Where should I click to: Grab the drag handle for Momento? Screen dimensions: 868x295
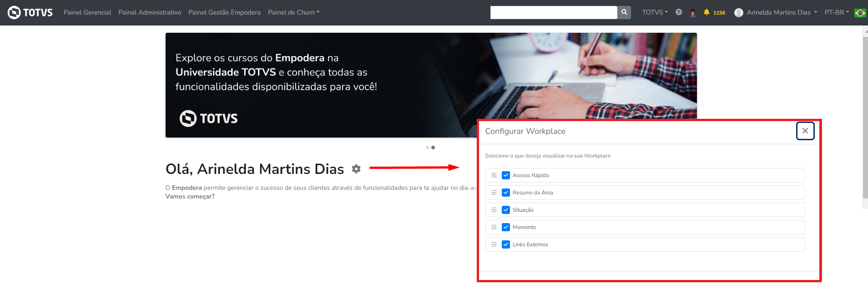tap(494, 227)
